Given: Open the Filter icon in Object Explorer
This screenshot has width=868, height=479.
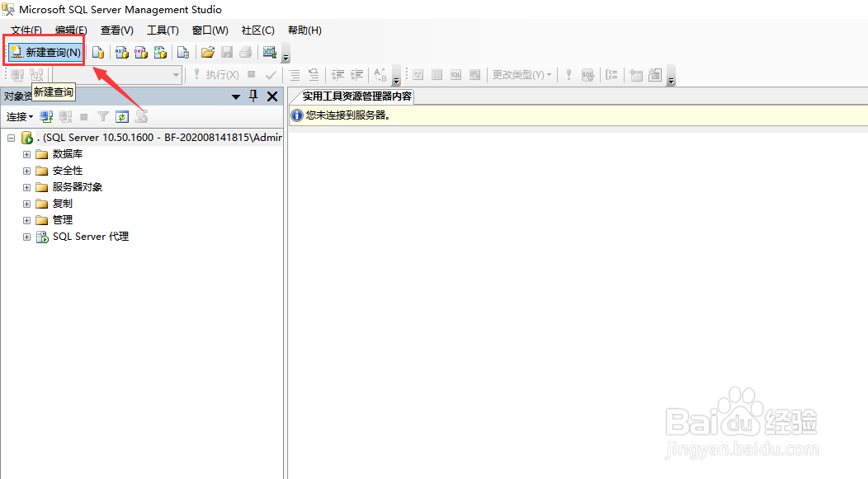Looking at the screenshot, I should point(102,116).
